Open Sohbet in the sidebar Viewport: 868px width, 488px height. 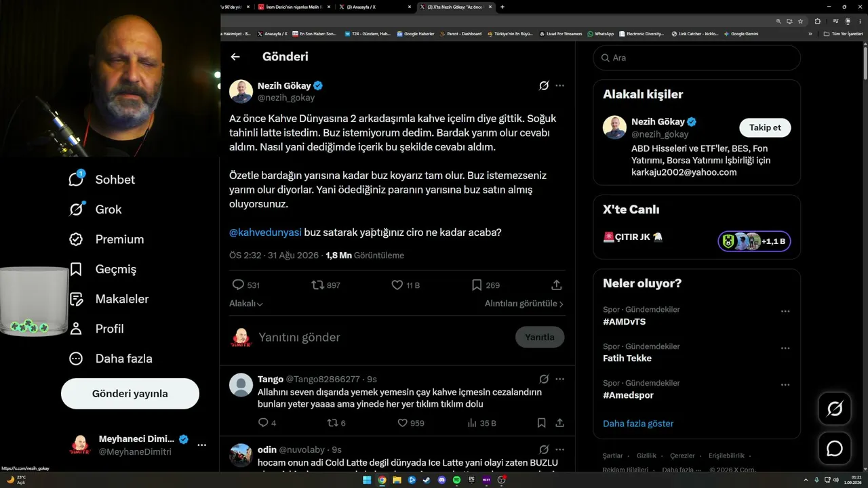click(102, 180)
